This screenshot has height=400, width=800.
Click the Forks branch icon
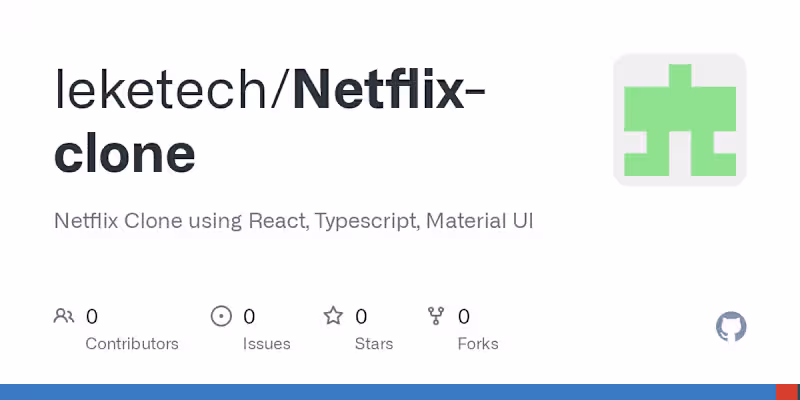(436, 317)
